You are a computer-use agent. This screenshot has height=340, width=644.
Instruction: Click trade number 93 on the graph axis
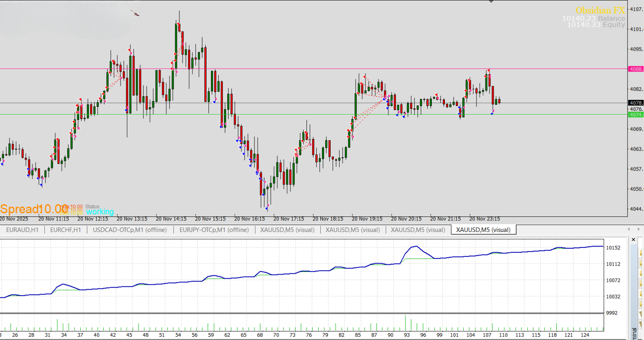pos(407,335)
